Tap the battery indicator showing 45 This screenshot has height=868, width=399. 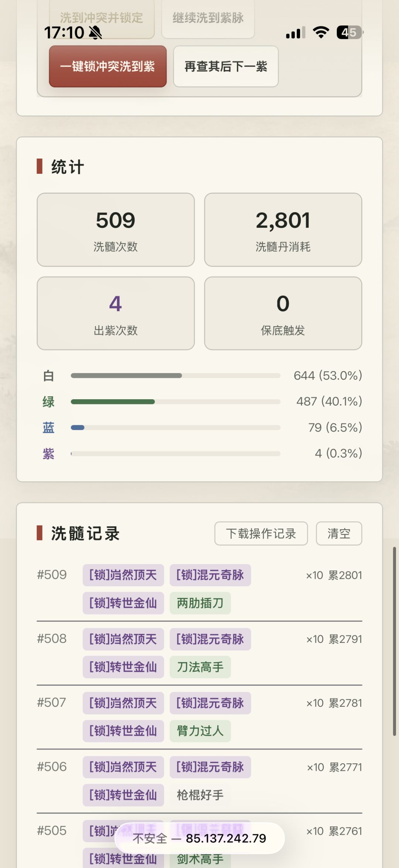click(349, 33)
